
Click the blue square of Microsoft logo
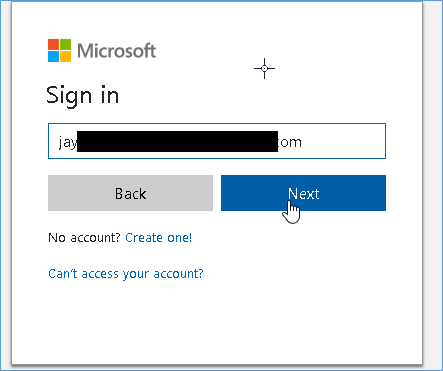point(53,56)
